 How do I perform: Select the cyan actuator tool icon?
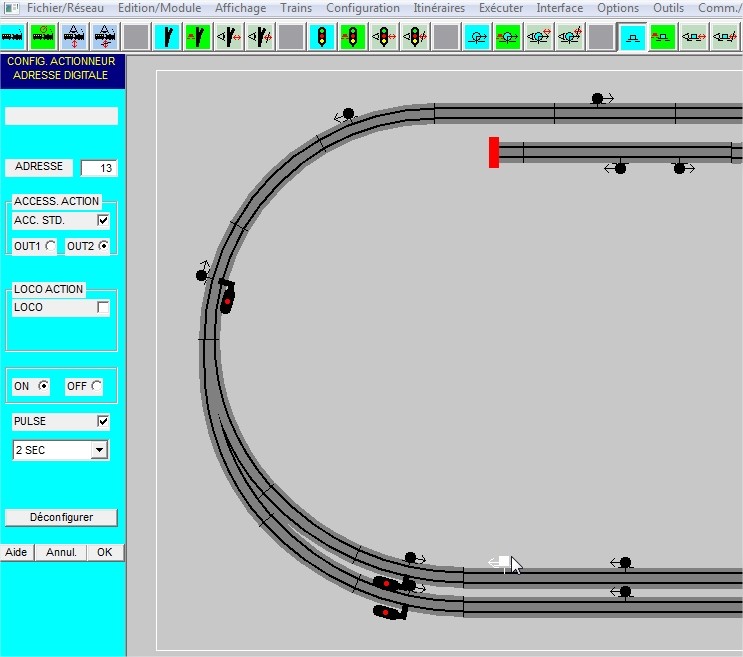pyautogui.click(x=632, y=36)
